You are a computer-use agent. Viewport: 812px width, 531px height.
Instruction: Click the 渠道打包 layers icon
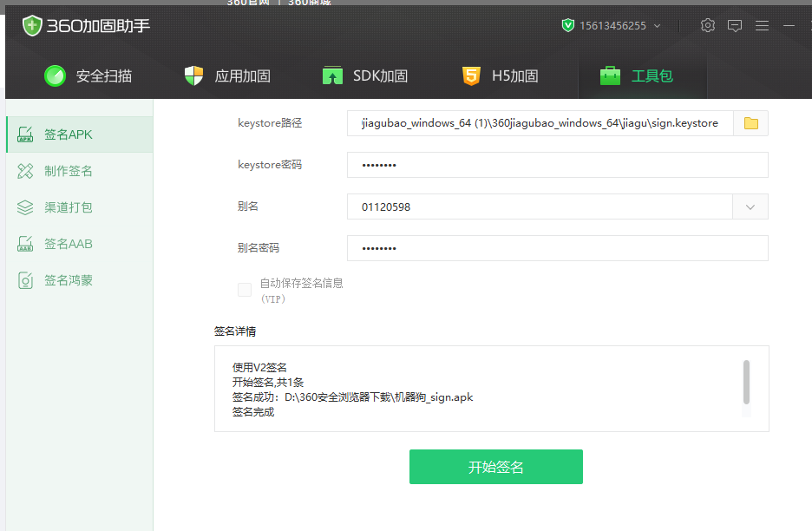[x=25, y=207]
